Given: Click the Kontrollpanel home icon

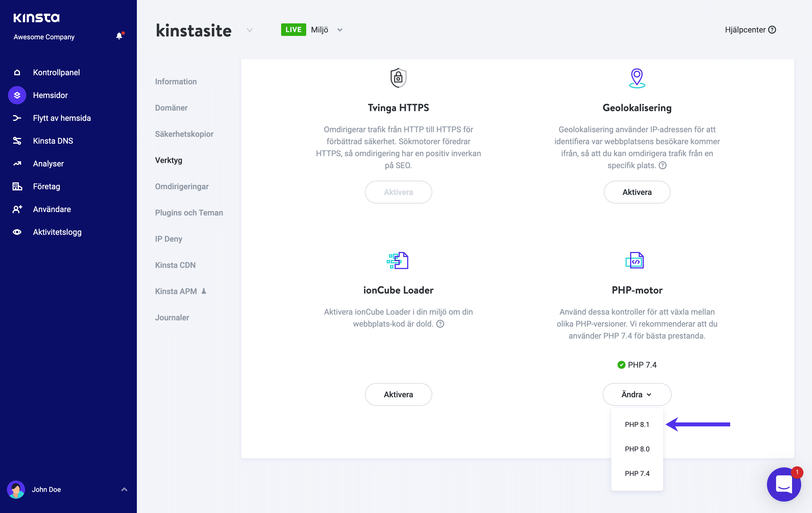Looking at the screenshot, I should pos(17,72).
